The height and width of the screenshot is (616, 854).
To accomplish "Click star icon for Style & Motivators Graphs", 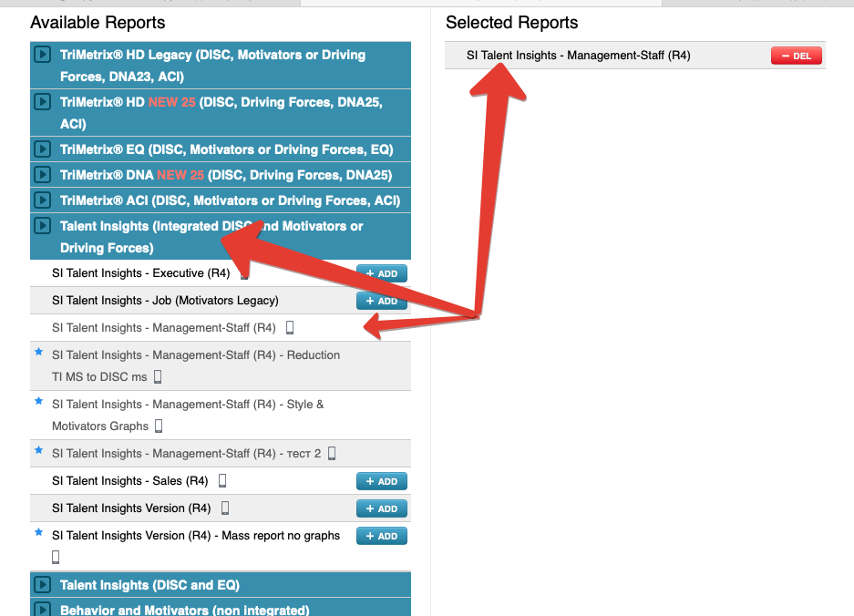I will [38, 402].
